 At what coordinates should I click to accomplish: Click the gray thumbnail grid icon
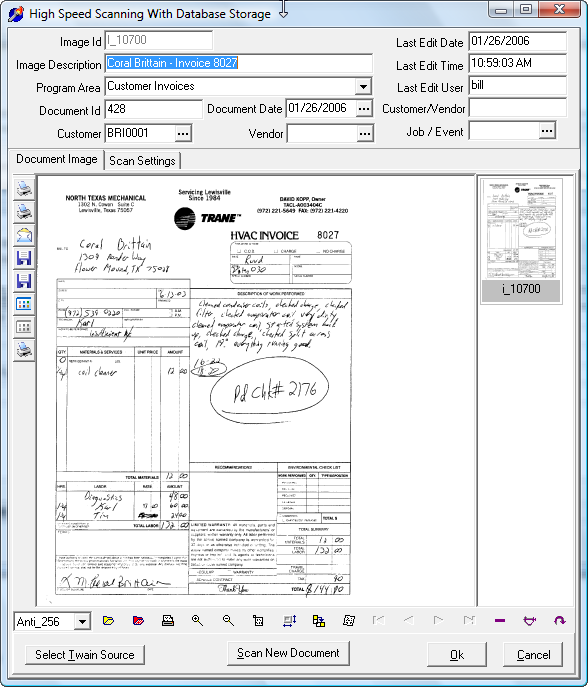click(24, 327)
